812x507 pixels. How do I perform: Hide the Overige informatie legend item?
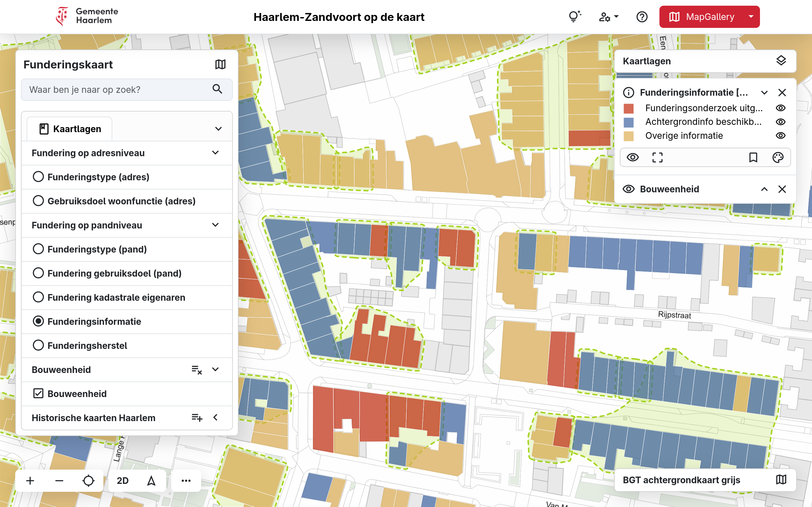[x=781, y=136]
